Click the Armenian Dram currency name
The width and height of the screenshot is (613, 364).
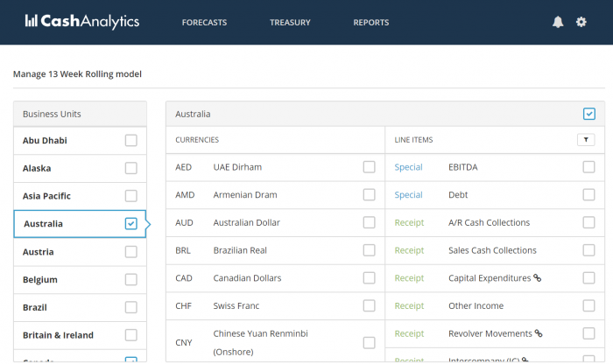tap(245, 195)
